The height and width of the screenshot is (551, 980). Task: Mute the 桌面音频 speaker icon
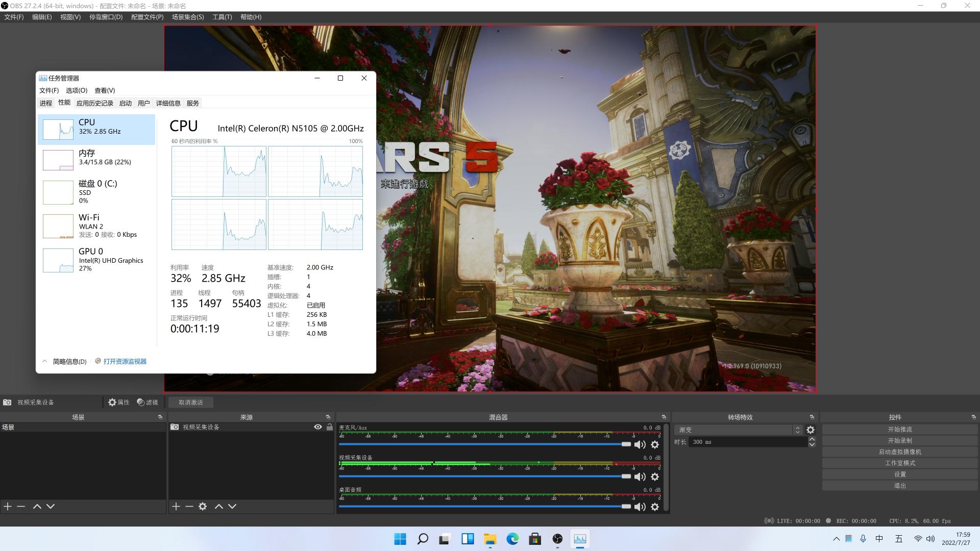coord(640,507)
